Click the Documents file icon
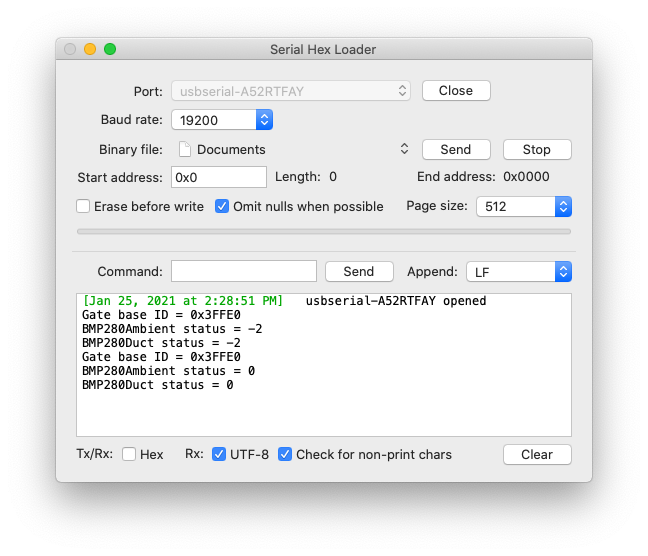Screen dimensions: 648x556 click(x=185, y=149)
